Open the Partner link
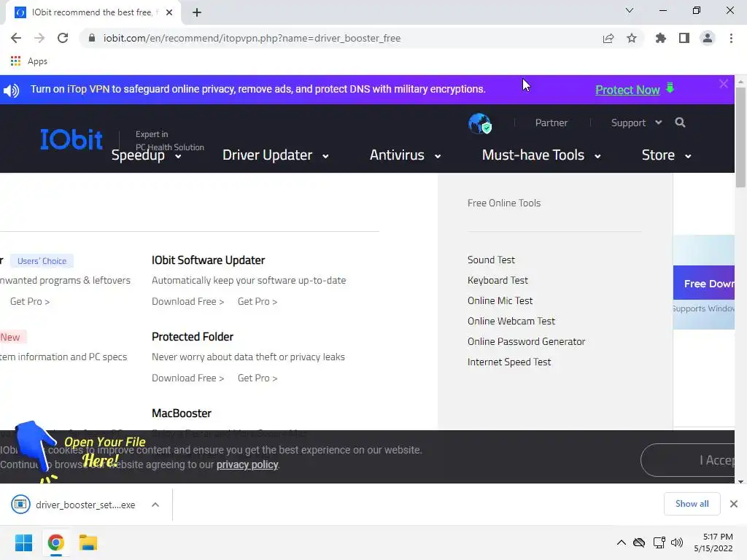The image size is (747, 560). pyautogui.click(x=551, y=122)
